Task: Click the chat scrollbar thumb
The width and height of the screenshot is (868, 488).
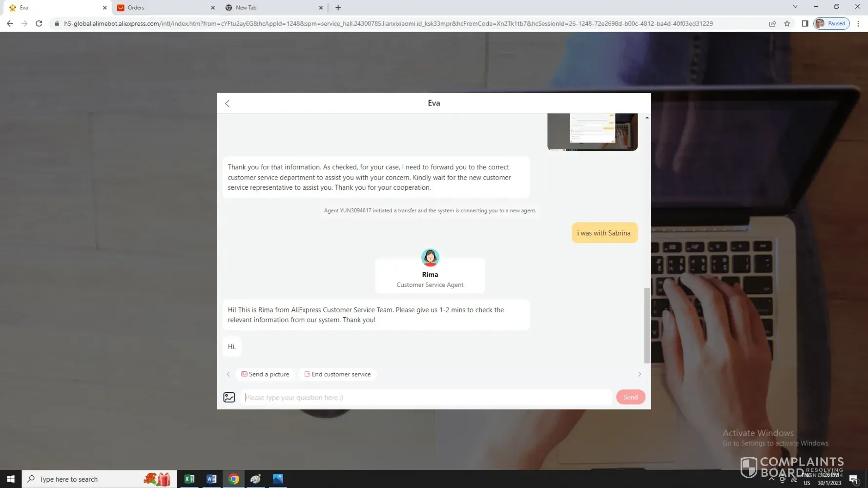Action: 647,325
